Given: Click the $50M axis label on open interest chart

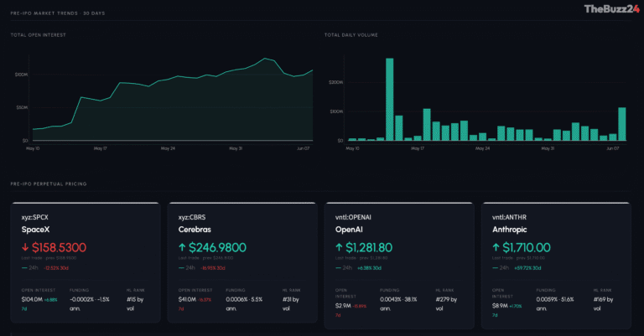Looking at the screenshot, I should tap(22, 107).
